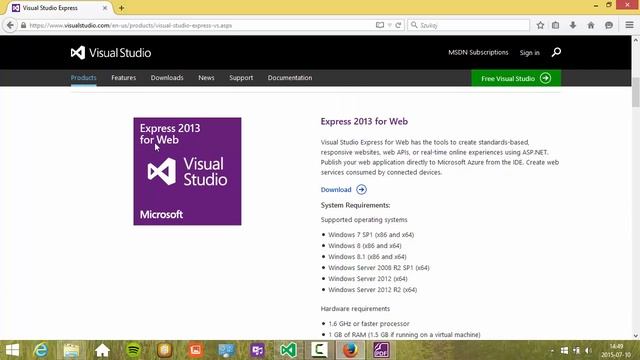Click the browser back arrow button
640x360 pixels.
coord(10,25)
